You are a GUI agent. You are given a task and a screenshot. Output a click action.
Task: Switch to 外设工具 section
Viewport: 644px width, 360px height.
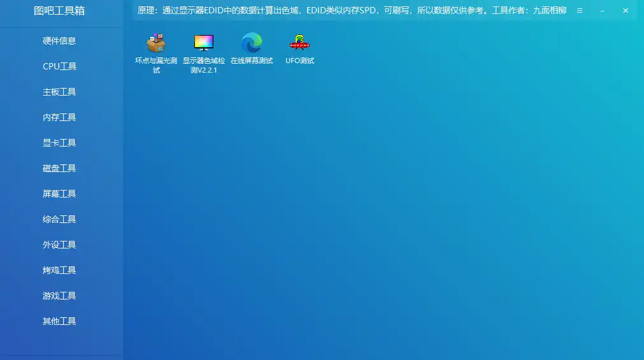(x=59, y=245)
